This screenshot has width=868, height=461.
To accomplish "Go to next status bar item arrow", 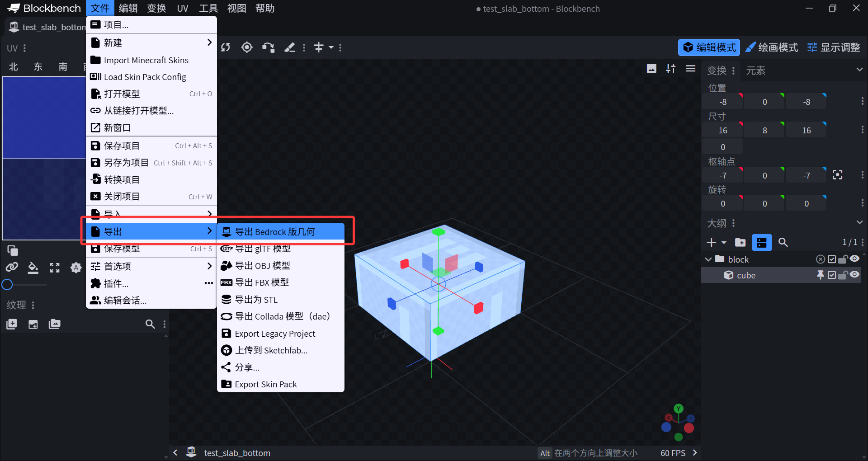I will 695,452.
